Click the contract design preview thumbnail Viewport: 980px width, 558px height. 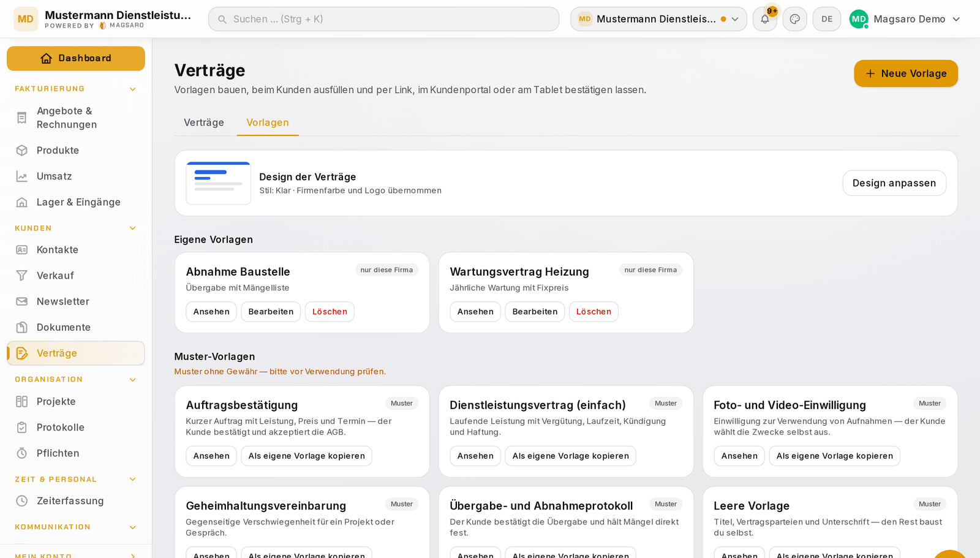point(219,183)
